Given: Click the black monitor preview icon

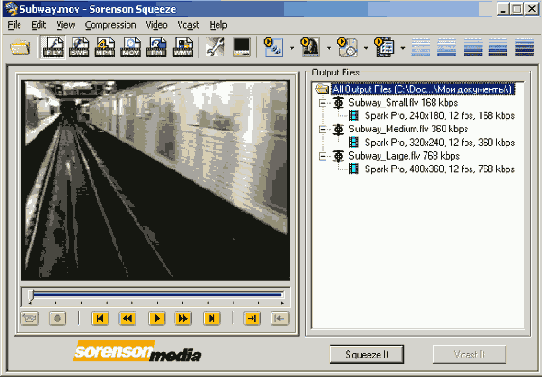Looking at the screenshot, I should tap(242, 47).
